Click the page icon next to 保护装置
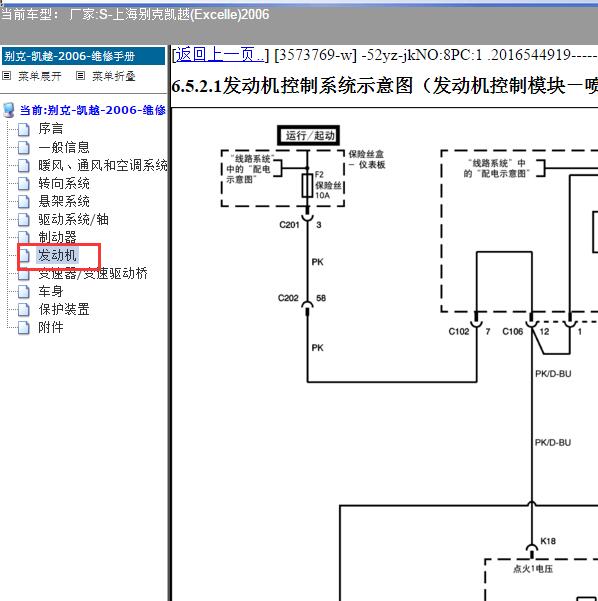 coord(24,309)
